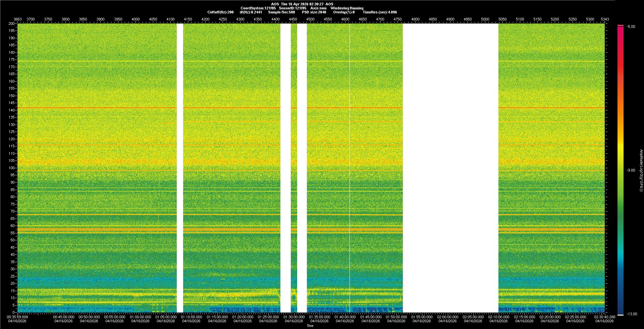Click the 200 Hz frequency axis tick
Viewport: 644px width, 329px height.
click(12, 24)
